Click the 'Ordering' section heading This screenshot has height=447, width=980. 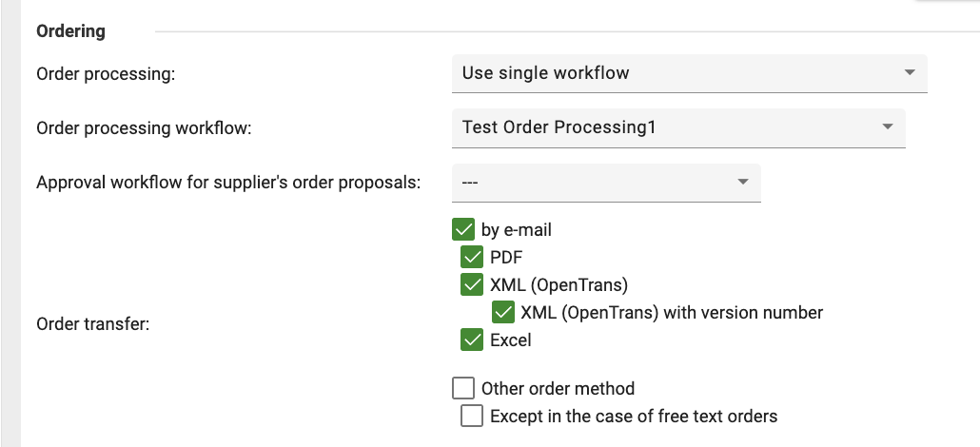[x=70, y=31]
